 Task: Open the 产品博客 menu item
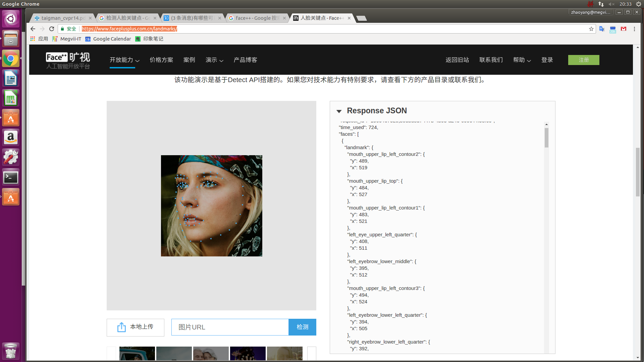246,60
